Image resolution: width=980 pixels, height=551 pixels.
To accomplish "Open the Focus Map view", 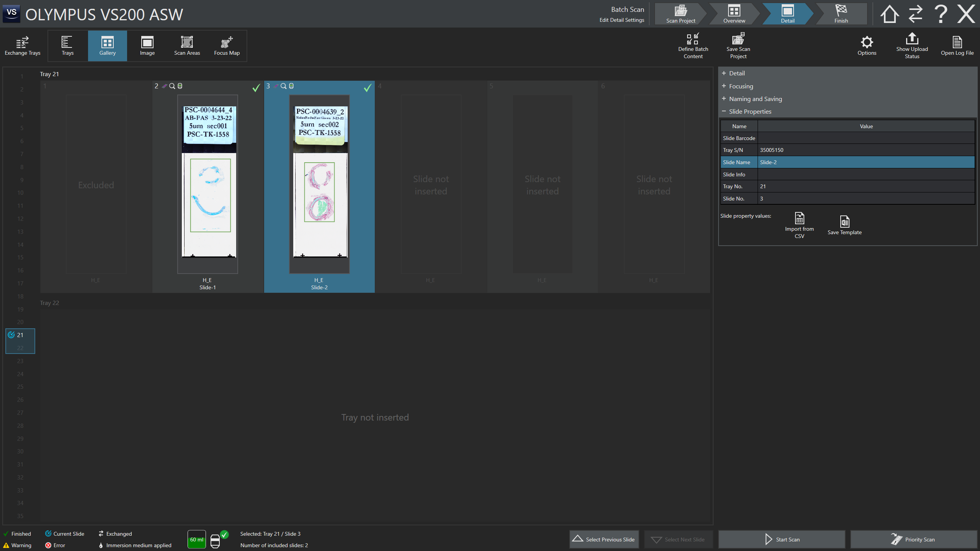I will [x=227, y=46].
